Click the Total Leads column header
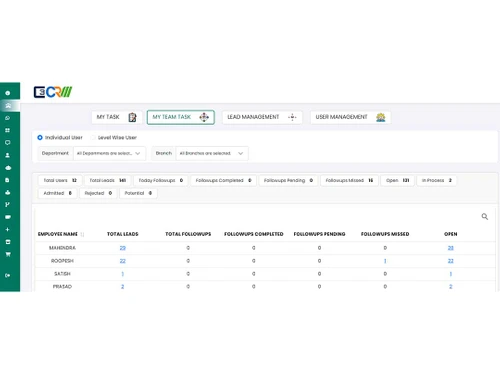This screenshot has width=500, height=375. click(x=123, y=234)
